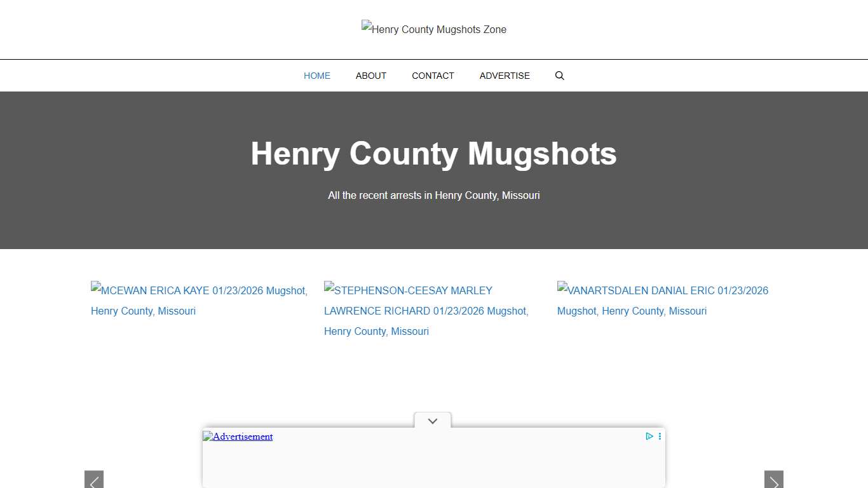Collapse the advertisement with the down chevron
Image resolution: width=868 pixels, height=488 pixels.
point(433,421)
